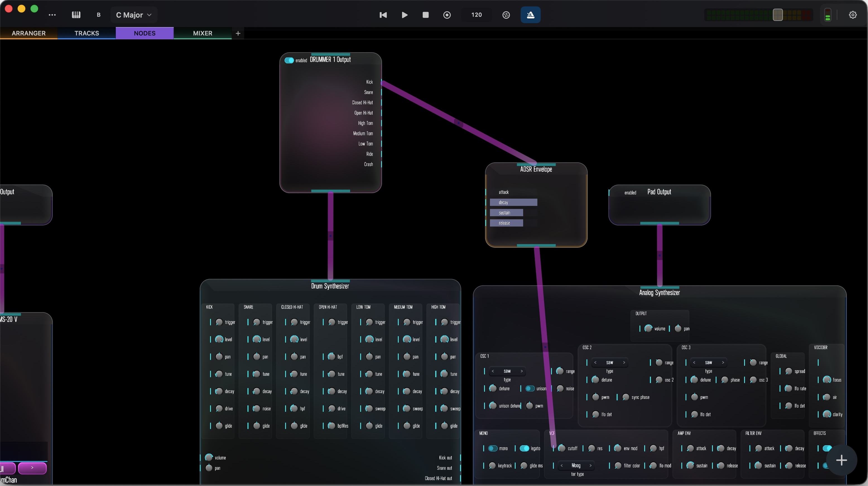Add a new tab with plus
The image size is (868, 486).
pyautogui.click(x=238, y=33)
